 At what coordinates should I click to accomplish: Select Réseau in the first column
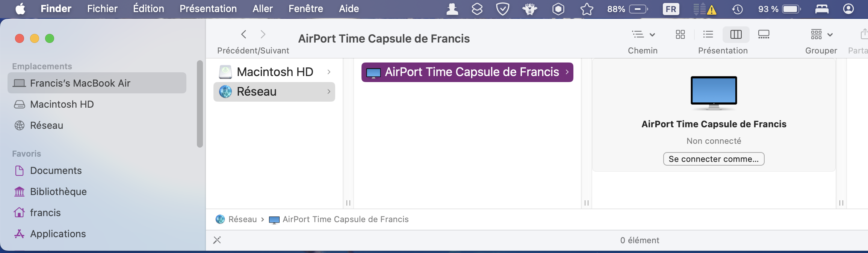257,91
